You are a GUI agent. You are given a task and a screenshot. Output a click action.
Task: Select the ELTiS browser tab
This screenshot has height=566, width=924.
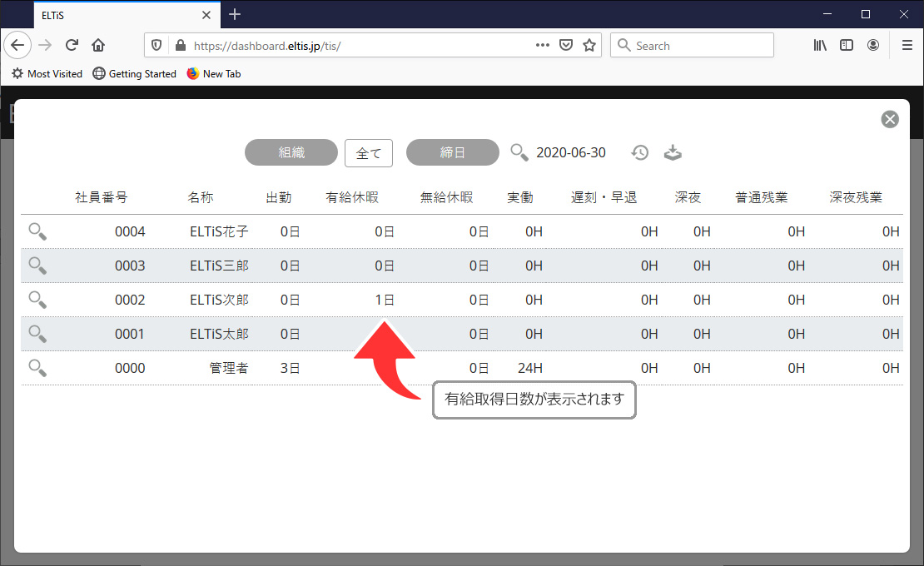(127, 15)
